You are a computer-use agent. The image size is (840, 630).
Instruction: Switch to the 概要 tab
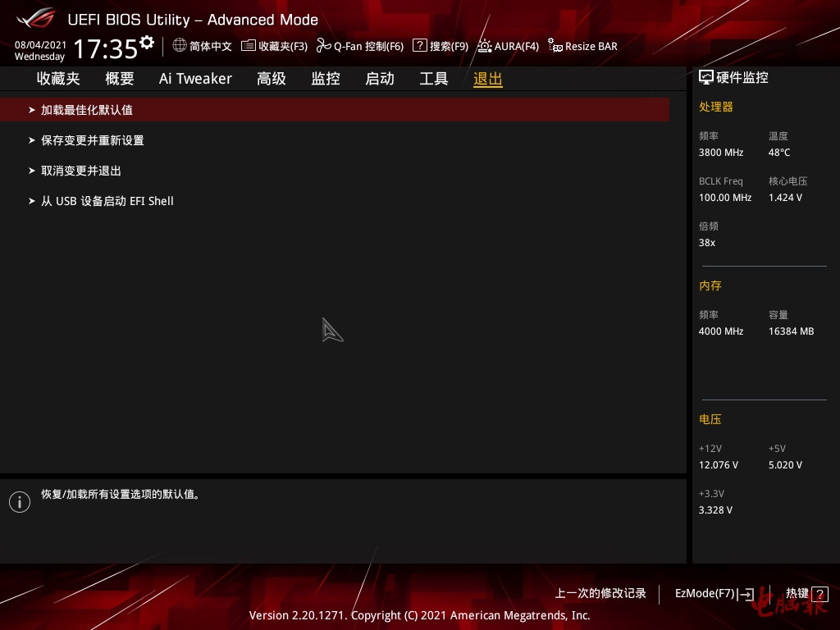(x=120, y=79)
